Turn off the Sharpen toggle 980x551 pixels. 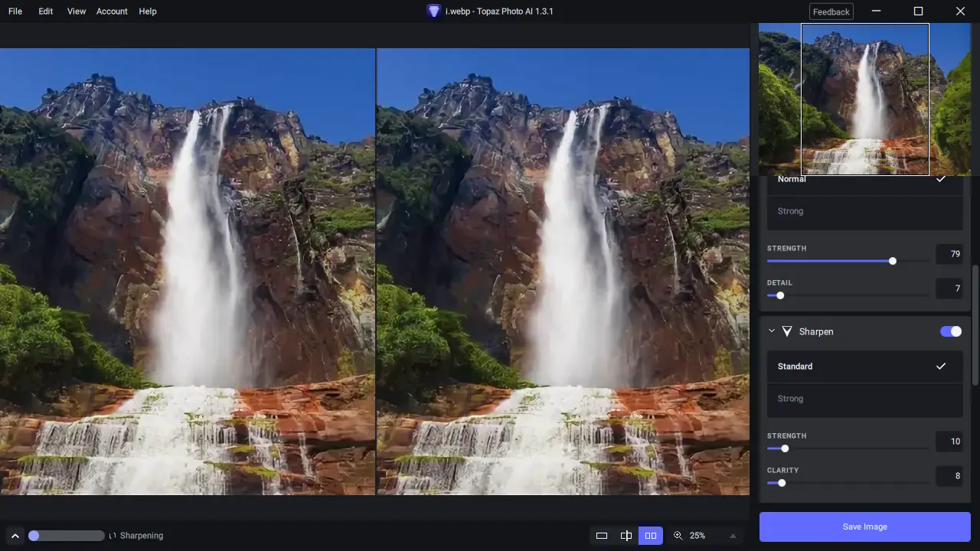pyautogui.click(x=951, y=331)
